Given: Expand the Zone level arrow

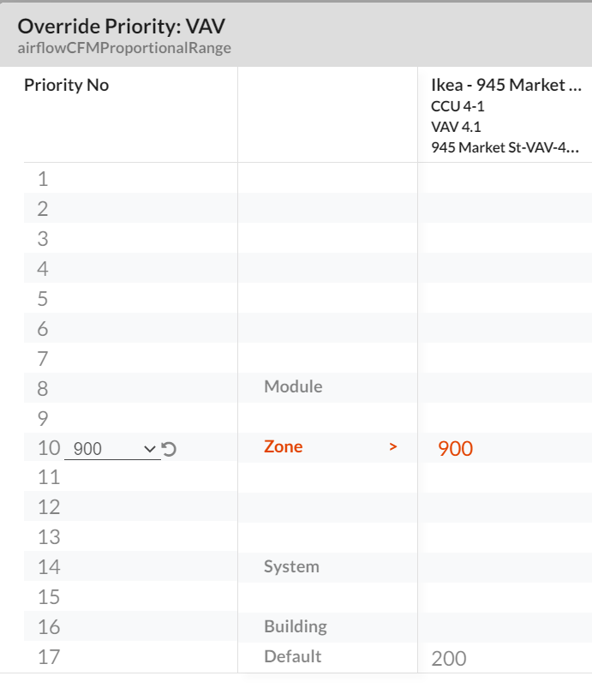Looking at the screenshot, I should 393,447.
